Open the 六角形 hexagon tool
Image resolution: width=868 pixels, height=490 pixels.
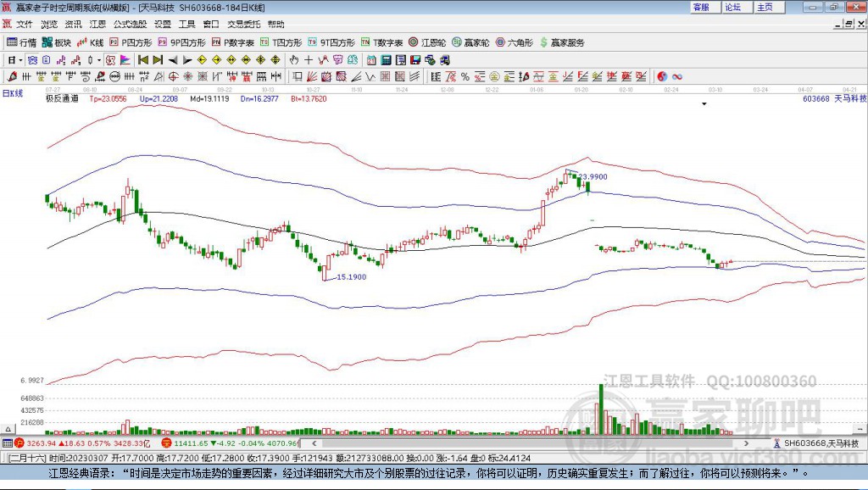coord(515,42)
